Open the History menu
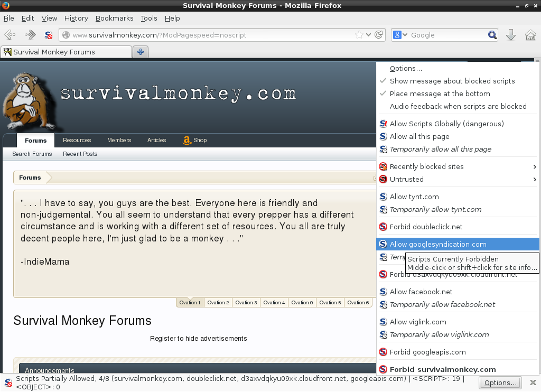541x392 pixels. [76, 18]
